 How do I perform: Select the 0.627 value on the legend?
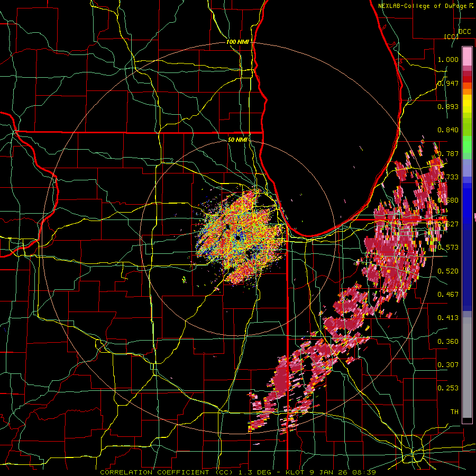(x=448, y=224)
